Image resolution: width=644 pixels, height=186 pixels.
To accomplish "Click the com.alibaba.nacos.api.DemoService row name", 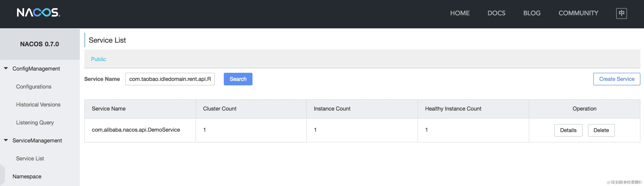I will (136, 130).
